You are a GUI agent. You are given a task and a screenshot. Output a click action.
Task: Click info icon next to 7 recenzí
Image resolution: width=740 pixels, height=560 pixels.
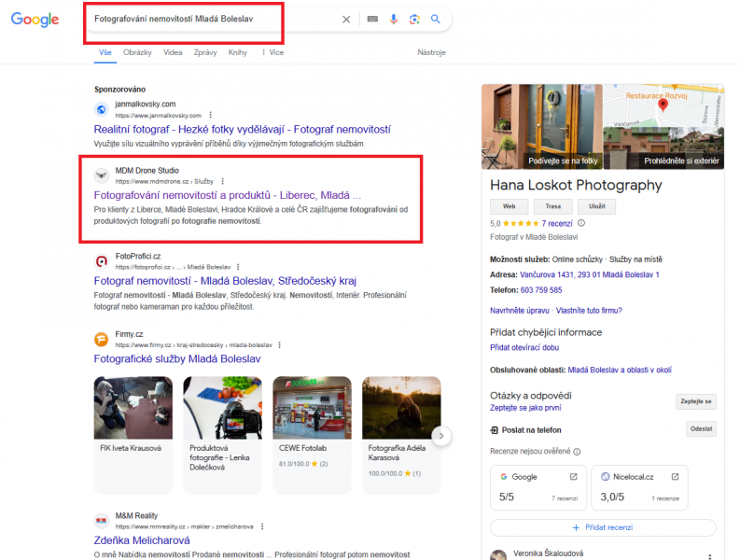tap(581, 223)
